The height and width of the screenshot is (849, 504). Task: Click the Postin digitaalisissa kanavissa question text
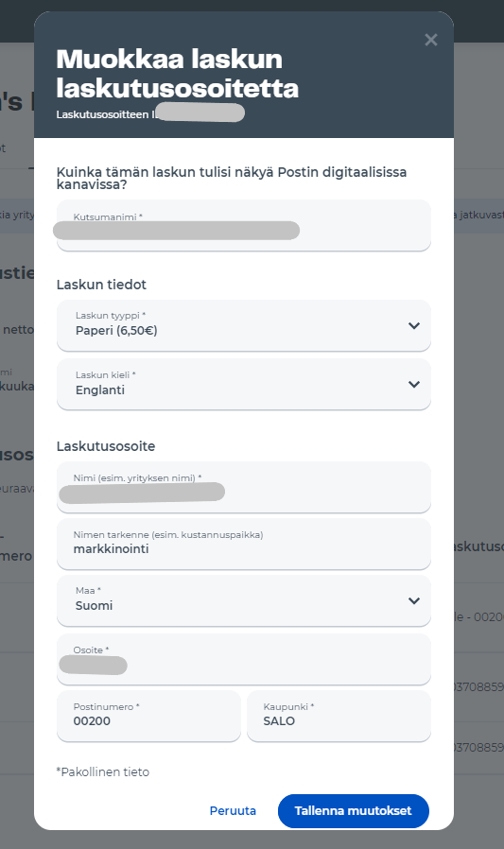coord(232,178)
